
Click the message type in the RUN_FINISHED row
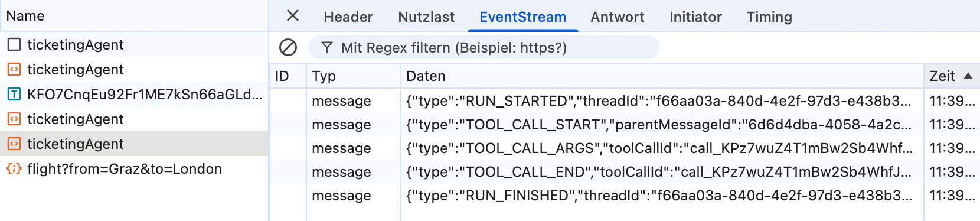click(x=341, y=196)
